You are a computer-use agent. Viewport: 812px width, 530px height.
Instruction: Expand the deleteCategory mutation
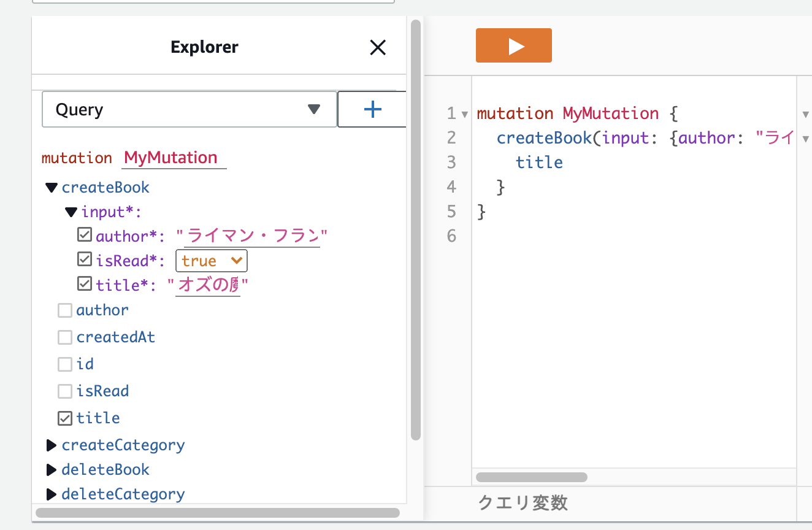52,494
